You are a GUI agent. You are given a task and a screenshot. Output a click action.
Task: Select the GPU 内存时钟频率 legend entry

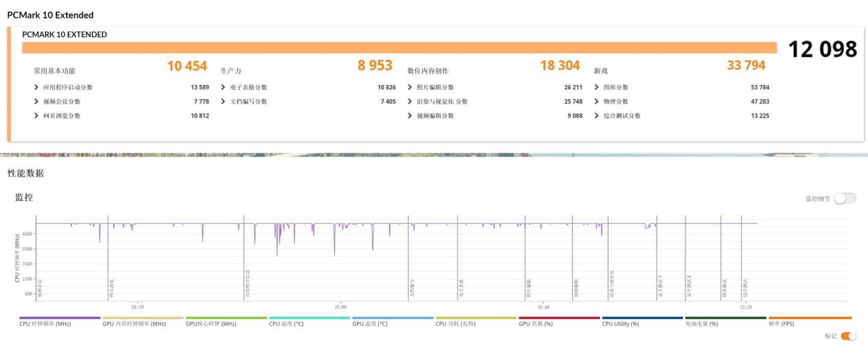pos(134,324)
